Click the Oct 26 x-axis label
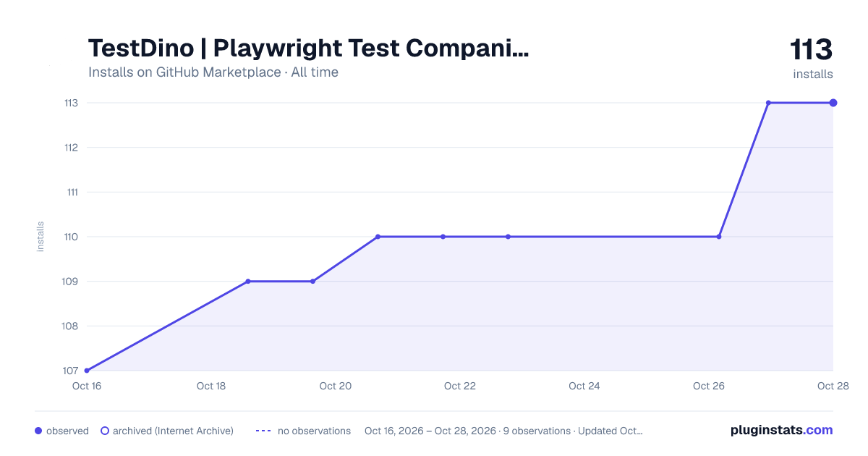Screen dimensions: 868x456 (x=709, y=386)
